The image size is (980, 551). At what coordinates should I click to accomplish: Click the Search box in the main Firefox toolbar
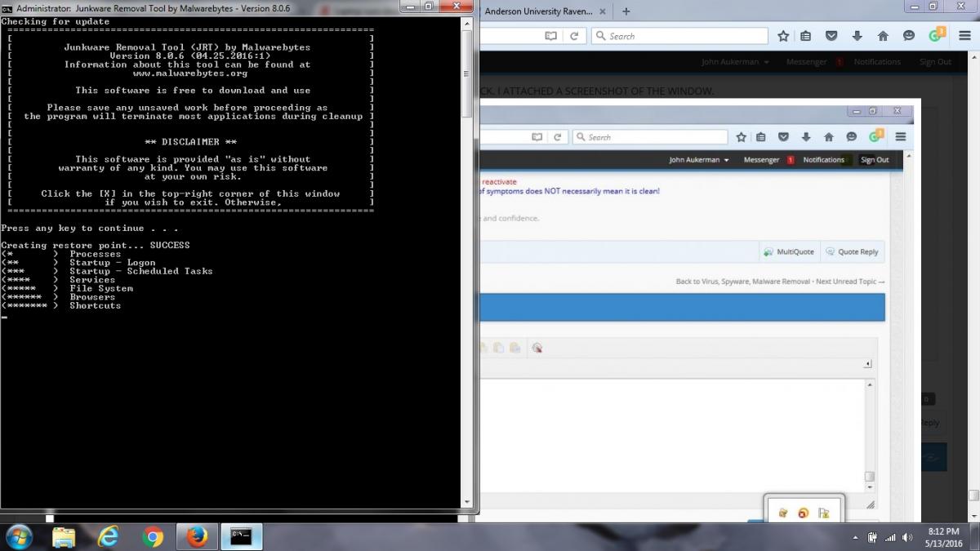coord(679,36)
